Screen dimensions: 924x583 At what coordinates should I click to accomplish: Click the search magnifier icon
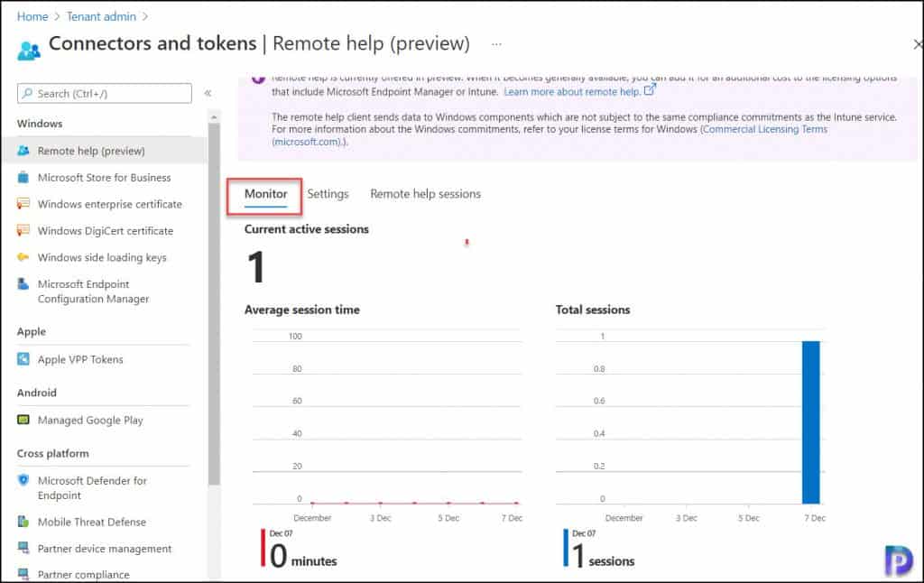[x=27, y=93]
